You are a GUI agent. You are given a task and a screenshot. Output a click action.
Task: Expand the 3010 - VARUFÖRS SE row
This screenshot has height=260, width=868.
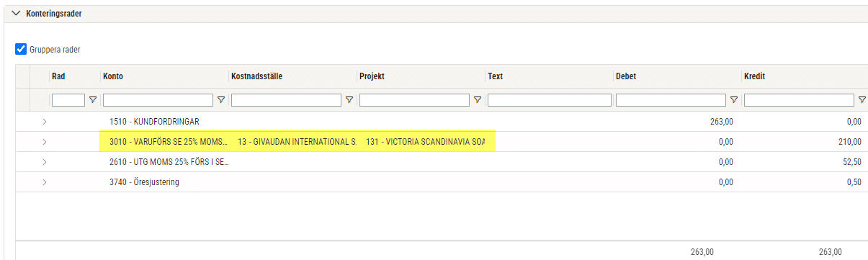tap(45, 142)
